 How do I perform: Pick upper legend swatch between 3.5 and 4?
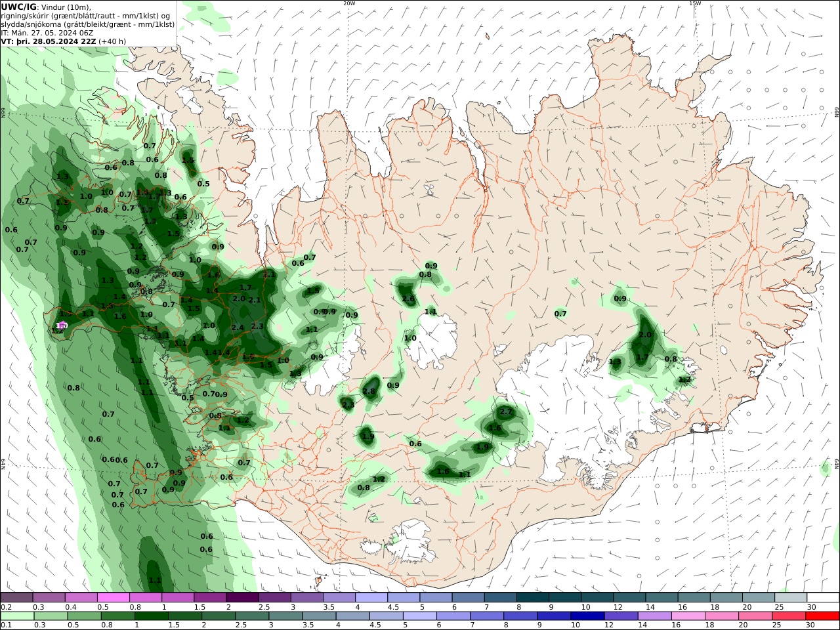pos(338,597)
